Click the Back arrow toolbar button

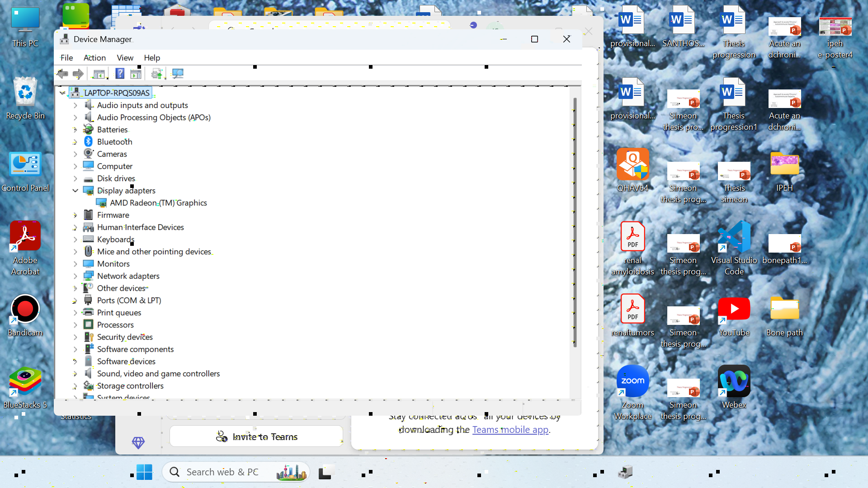click(62, 74)
